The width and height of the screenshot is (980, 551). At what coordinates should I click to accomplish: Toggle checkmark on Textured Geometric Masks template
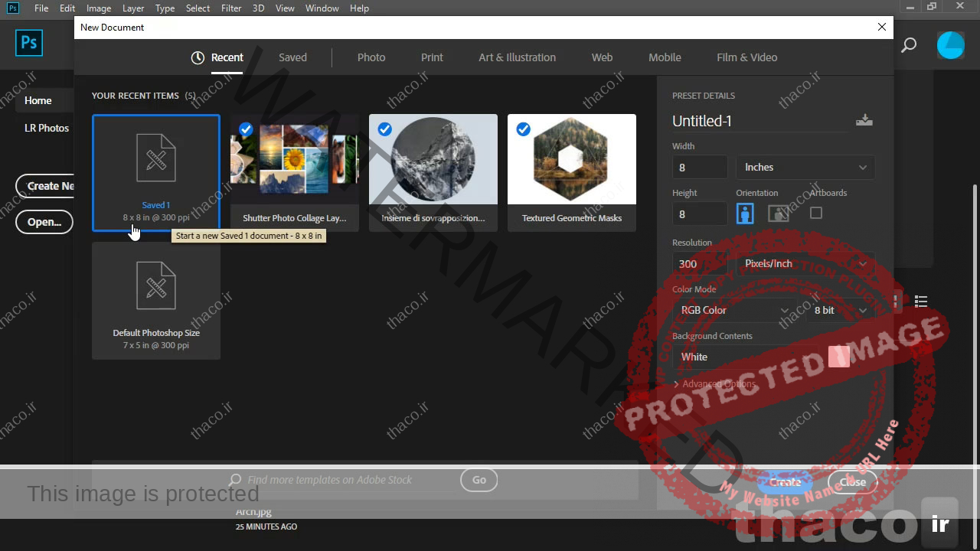523,129
